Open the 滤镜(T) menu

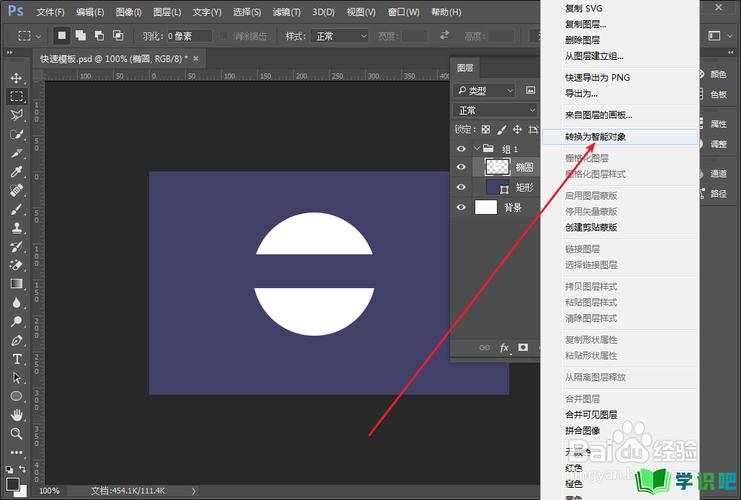286,12
